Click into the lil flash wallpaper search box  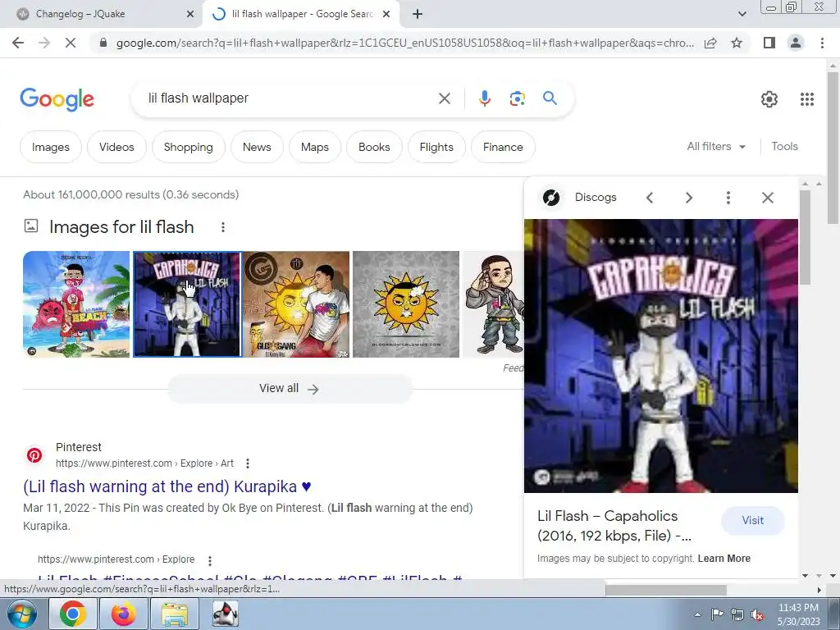coord(290,98)
